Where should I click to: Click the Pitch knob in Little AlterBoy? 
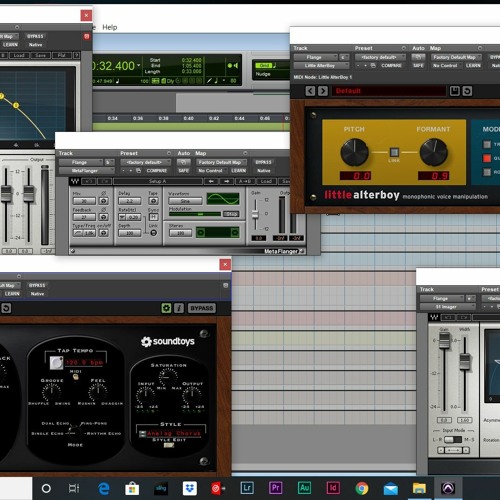click(354, 152)
